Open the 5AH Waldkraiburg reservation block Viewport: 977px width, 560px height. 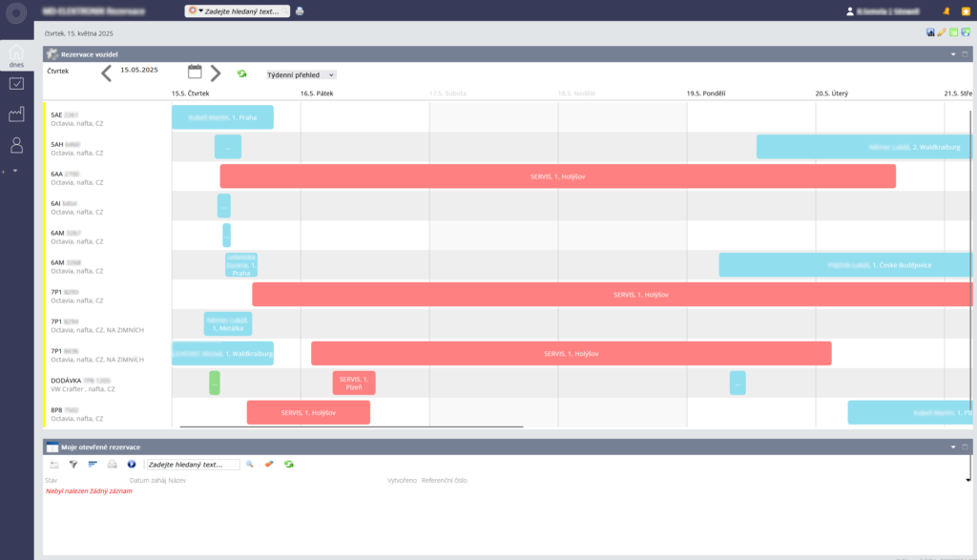point(864,147)
